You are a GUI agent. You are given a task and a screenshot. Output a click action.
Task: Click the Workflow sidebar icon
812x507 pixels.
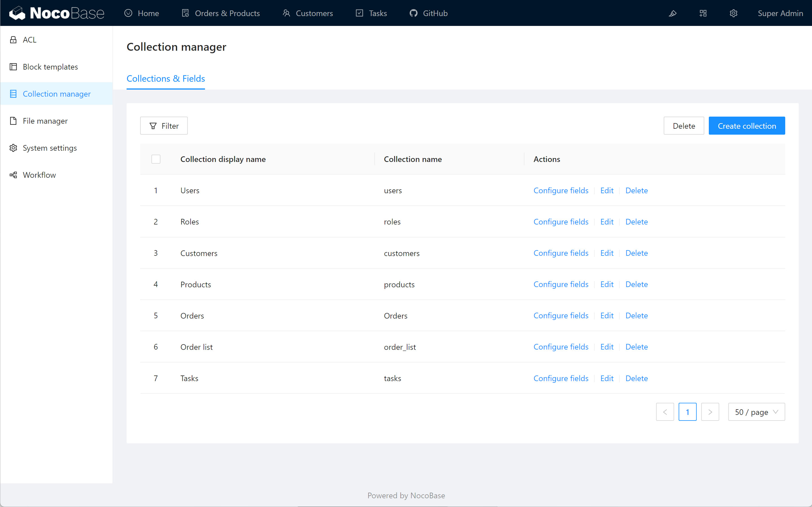(x=14, y=175)
